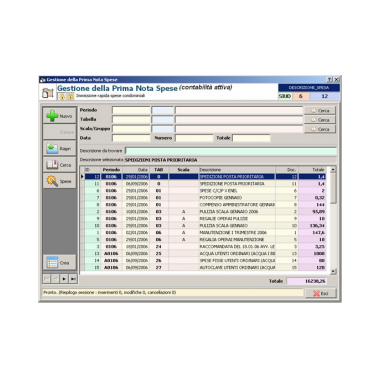Select the REGALIA OPERAI MANUTENZIONE row

pos(205,240)
